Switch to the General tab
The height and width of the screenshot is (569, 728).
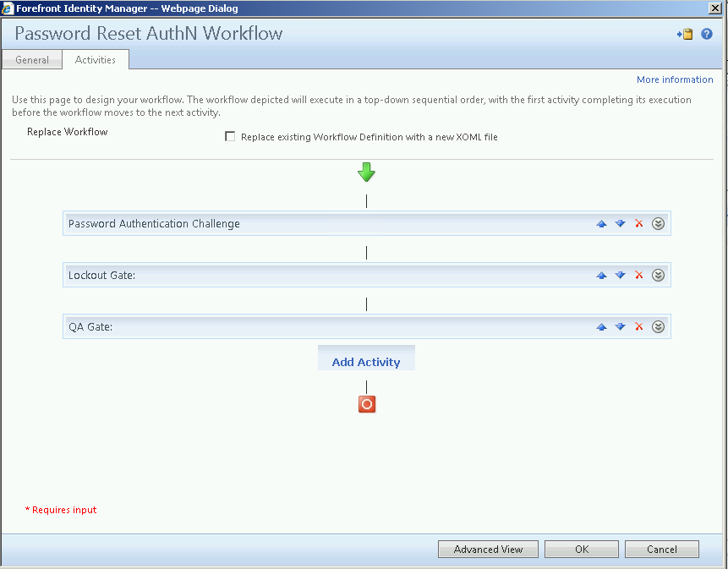point(32,60)
